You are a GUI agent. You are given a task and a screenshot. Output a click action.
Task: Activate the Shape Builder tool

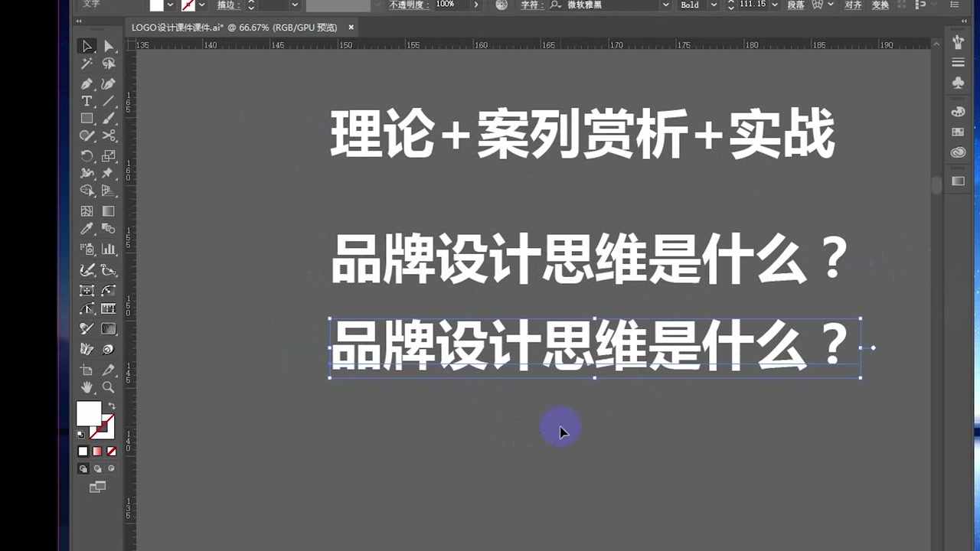click(x=87, y=191)
